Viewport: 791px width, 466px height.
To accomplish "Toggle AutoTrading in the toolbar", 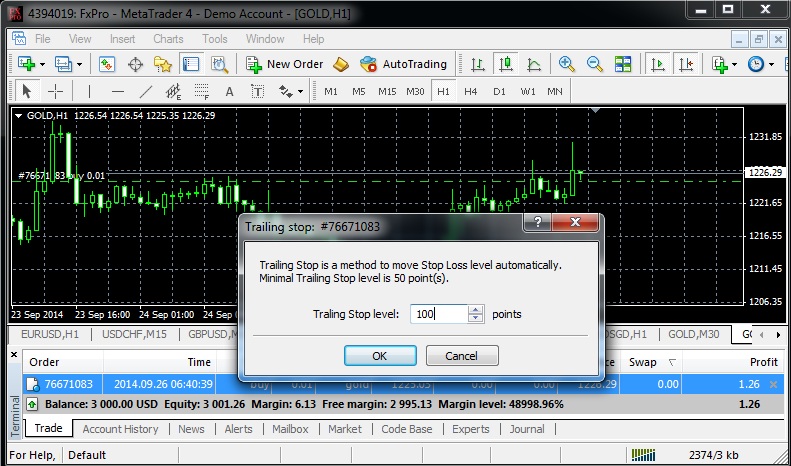I will tap(403, 64).
